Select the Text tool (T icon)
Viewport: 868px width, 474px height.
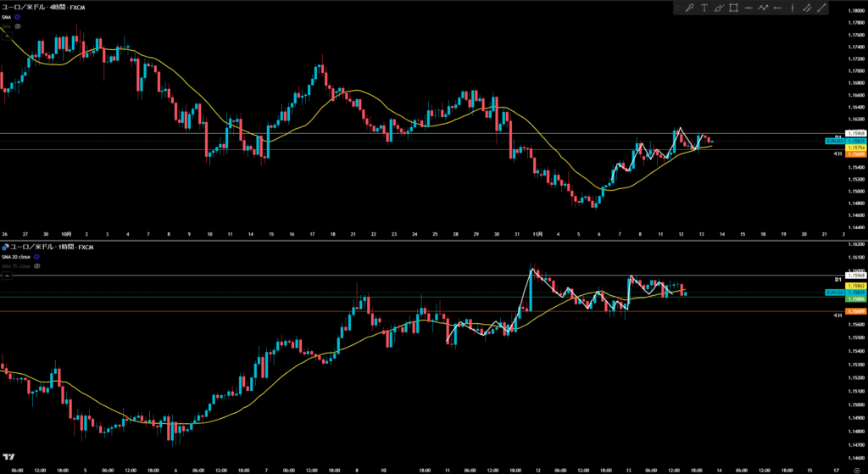(705, 8)
